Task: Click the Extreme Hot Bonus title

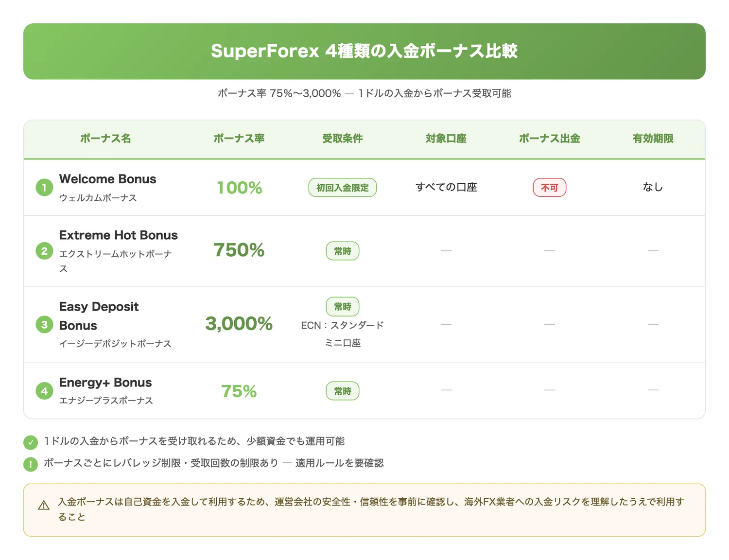Action: pos(119,235)
